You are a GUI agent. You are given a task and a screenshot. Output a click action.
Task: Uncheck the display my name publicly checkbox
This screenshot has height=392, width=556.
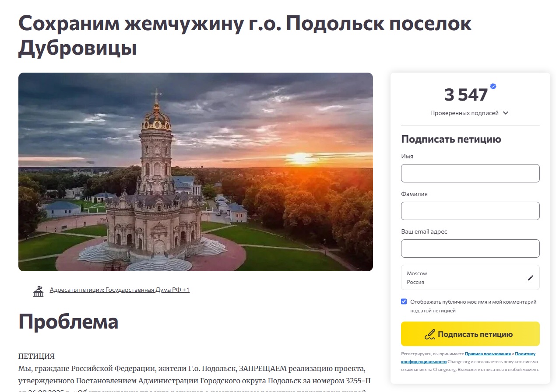pyautogui.click(x=404, y=301)
